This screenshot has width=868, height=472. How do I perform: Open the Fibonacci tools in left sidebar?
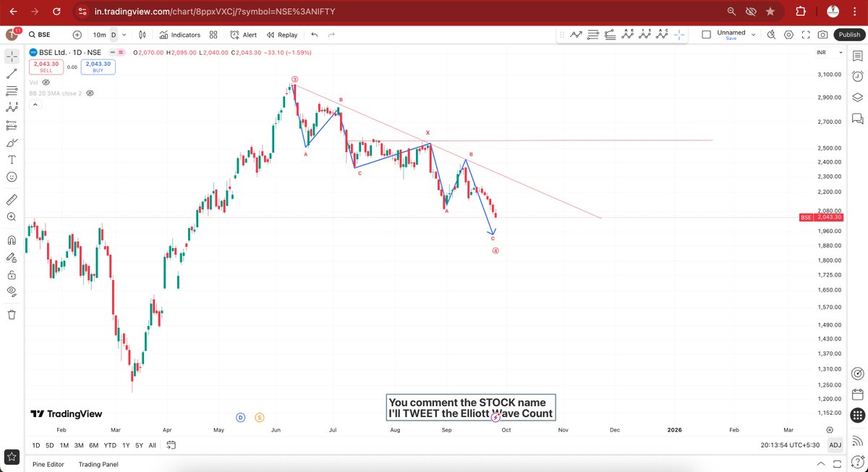click(x=12, y=90)
